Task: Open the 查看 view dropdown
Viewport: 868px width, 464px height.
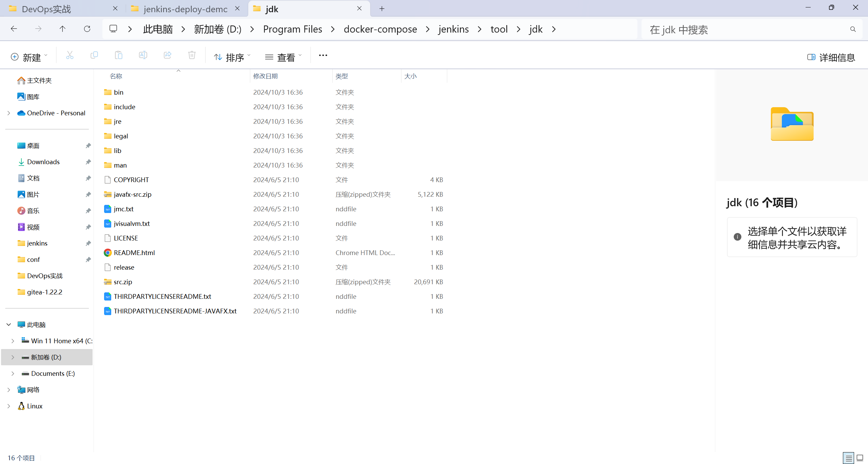Action: click(283, 57)
